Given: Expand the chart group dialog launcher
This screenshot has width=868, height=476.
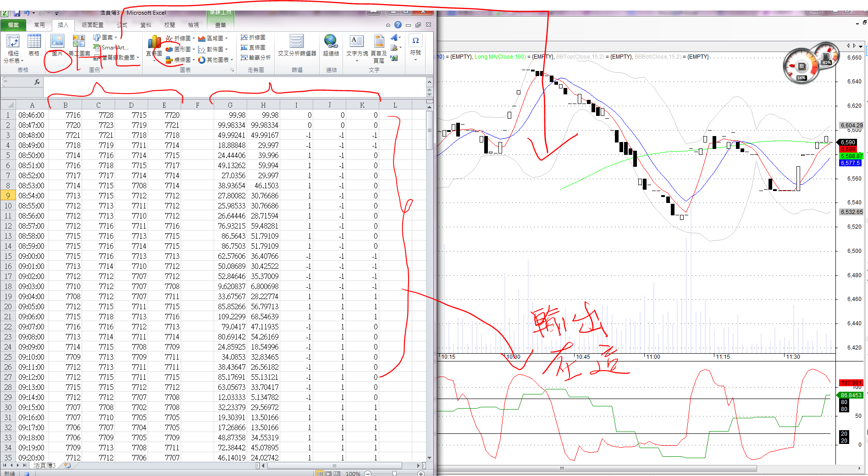Looking at the screenshot, I should pyautogui.click(x=232, y=70).
